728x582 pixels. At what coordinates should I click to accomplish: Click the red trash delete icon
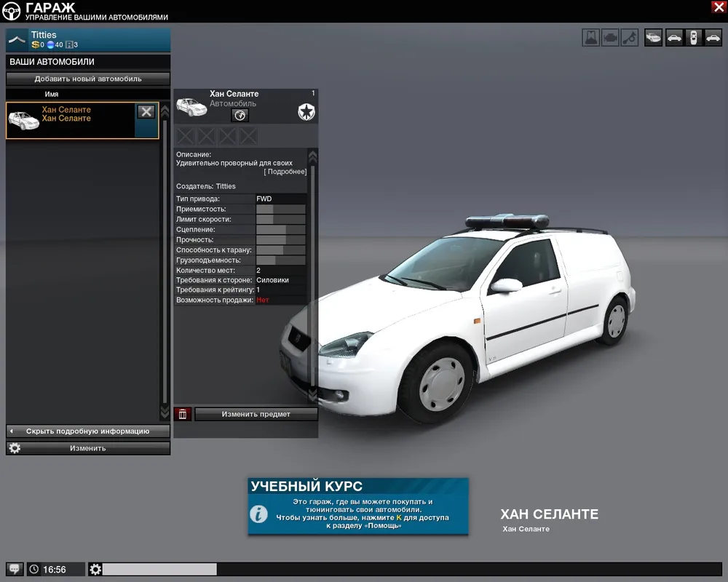click(183, 414)
